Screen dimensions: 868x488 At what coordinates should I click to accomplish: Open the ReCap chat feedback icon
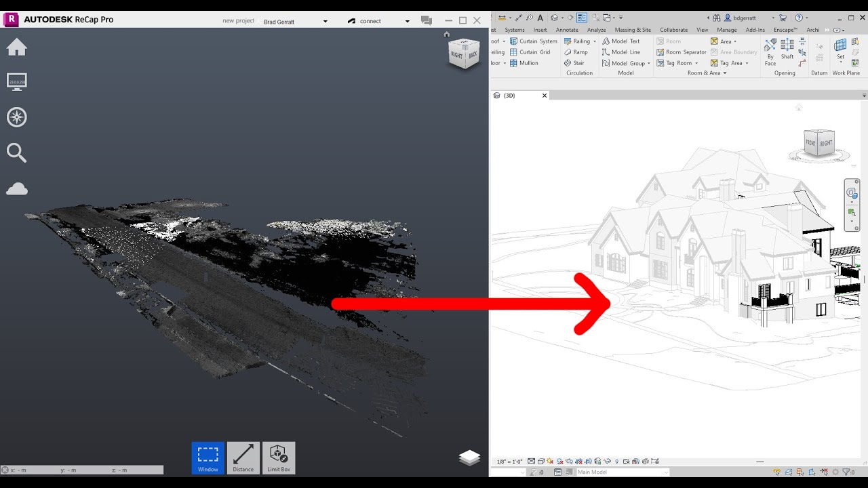tap(427, 20)
